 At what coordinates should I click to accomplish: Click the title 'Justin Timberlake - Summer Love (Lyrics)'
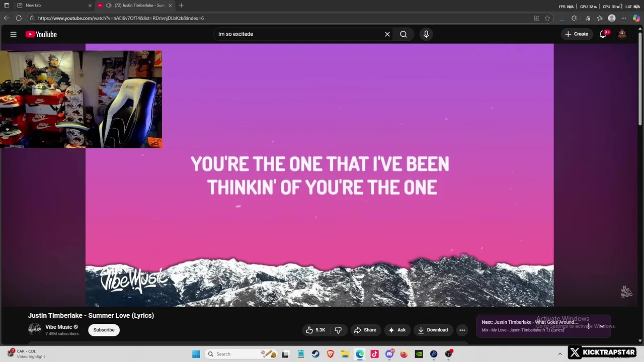pyautogui.click(x=91, y=315)
